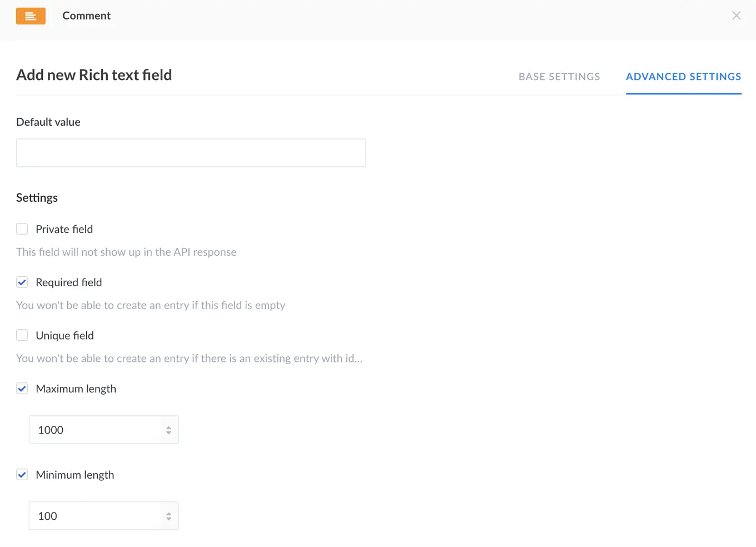Close the Comment field dialog
Screen dimensions: 756x547
tap(736, 16)
